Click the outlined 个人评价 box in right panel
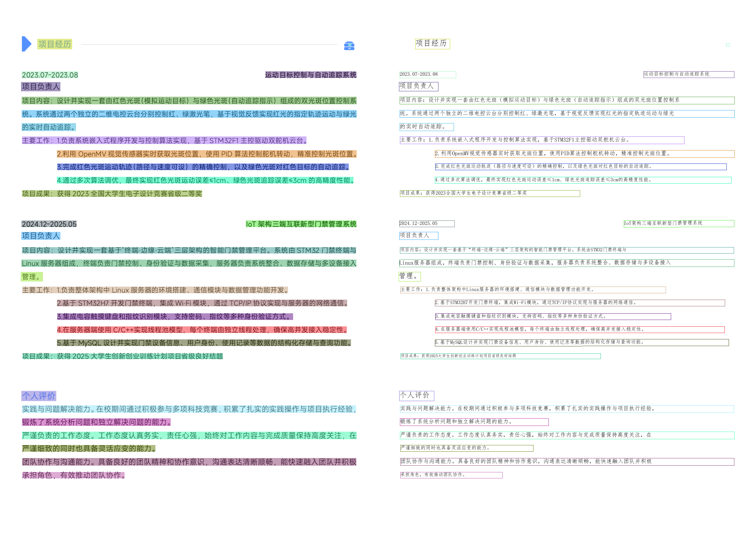 (416, 396)
